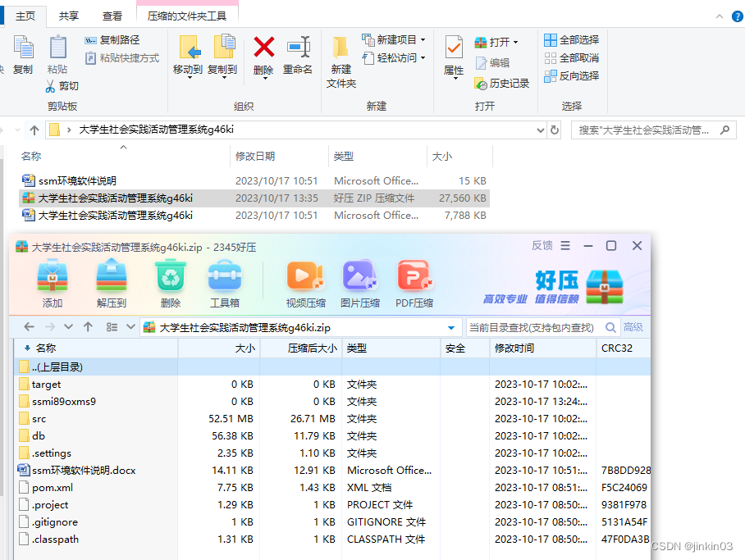Open the view mode dropdown in the 好压 navigation bar
The width and height of the screenshot is (745, 560).
click(130, 327)
